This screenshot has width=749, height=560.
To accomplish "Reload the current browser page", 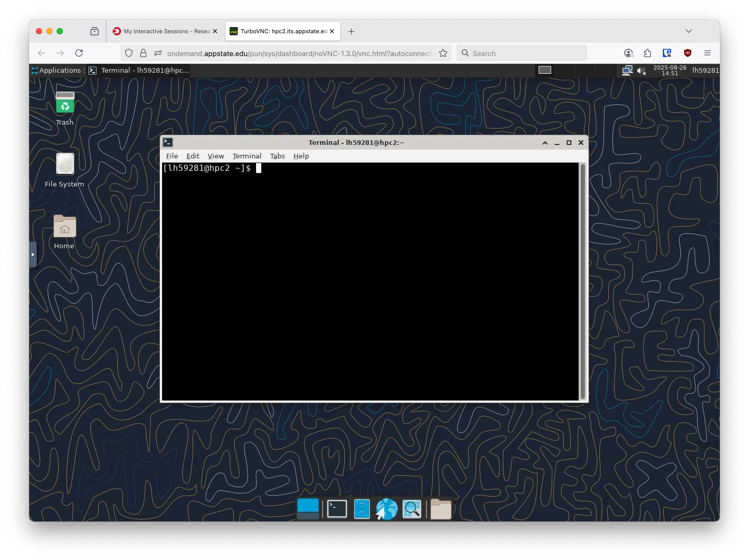I will tap(79, 53).
